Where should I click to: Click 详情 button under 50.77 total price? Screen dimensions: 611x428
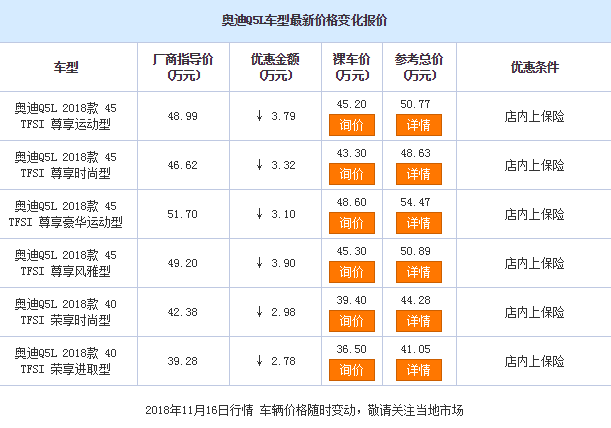click(x=419, y=125)
